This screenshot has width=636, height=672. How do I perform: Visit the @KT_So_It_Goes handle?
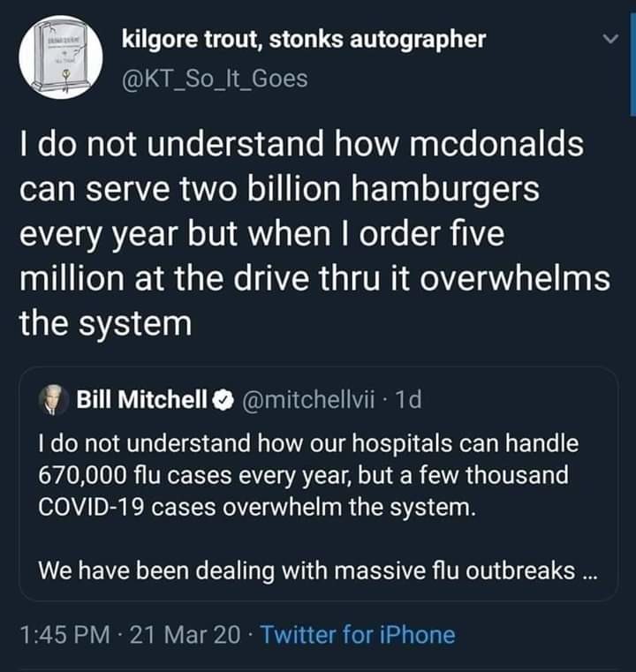[x=216, y=79]
